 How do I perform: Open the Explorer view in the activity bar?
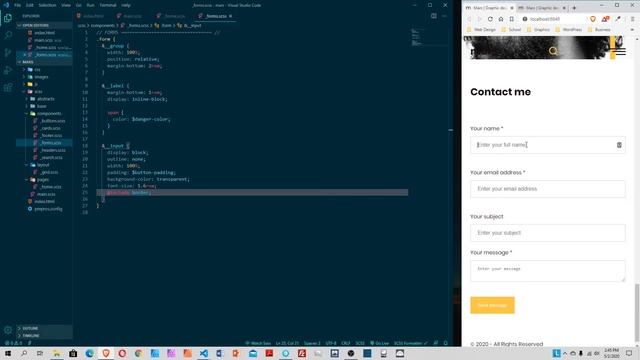coord(8,18)
